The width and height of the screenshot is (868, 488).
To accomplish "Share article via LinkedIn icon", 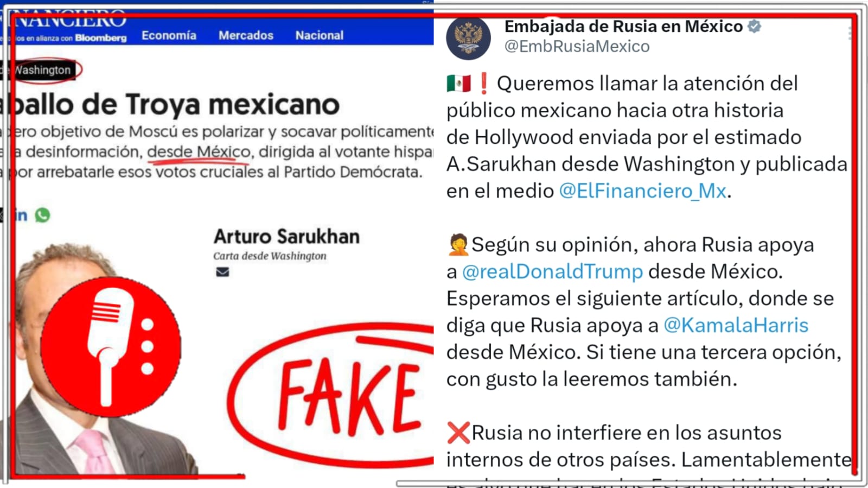I will click(x=21, y=215).
